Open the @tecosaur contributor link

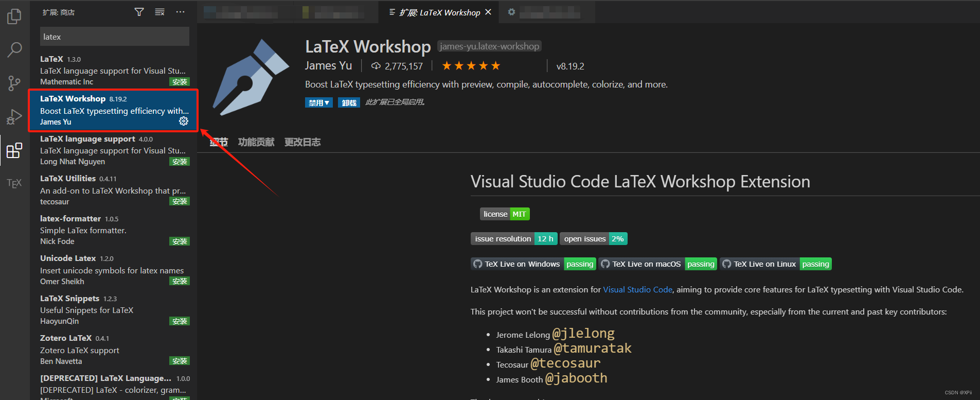click(565, 363)
